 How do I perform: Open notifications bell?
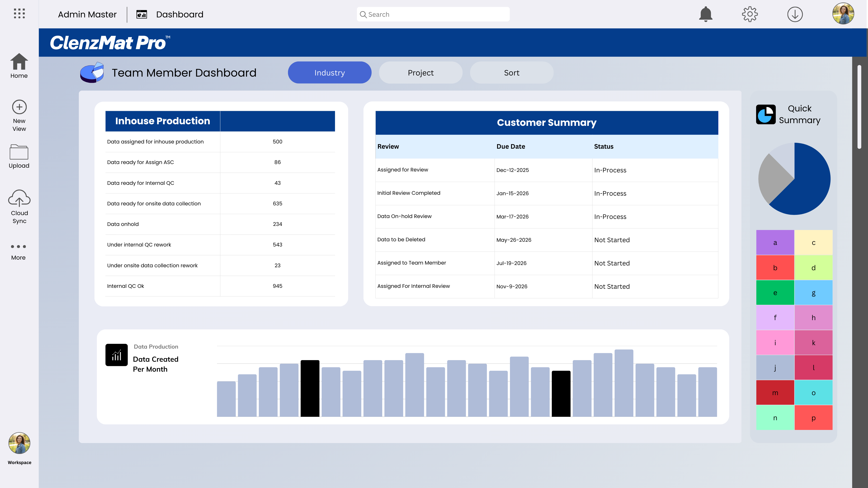click(x=705, y=14)
